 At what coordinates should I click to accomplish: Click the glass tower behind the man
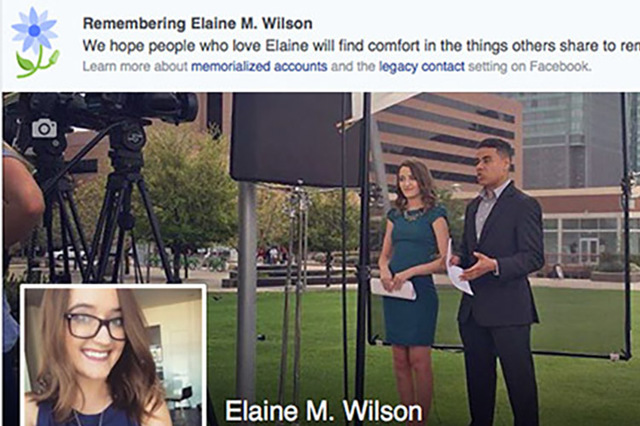[x=571, y=141]
